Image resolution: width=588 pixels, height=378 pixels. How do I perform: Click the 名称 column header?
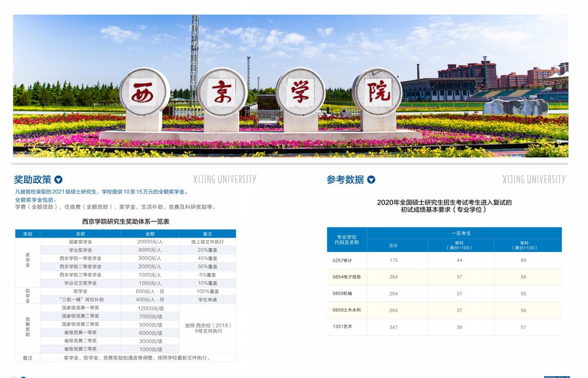[80, 234]
